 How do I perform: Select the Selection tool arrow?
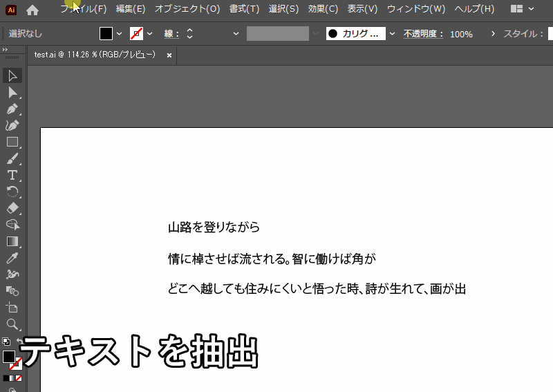point(12,75)
